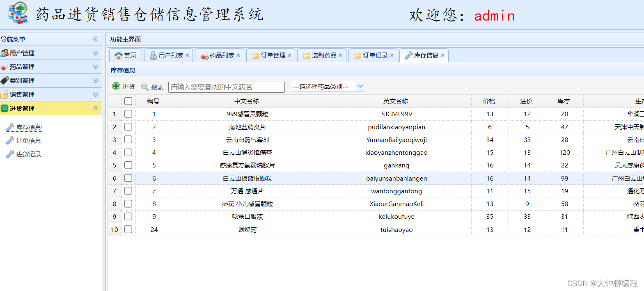The image size is (644, 291).
Task: Sort by the 价格 column header
Action: [489, 101]
